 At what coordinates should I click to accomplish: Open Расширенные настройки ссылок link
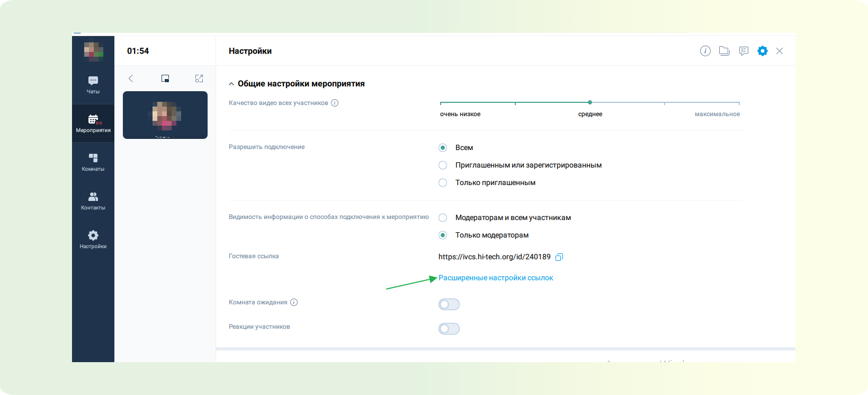click(496, 278)
